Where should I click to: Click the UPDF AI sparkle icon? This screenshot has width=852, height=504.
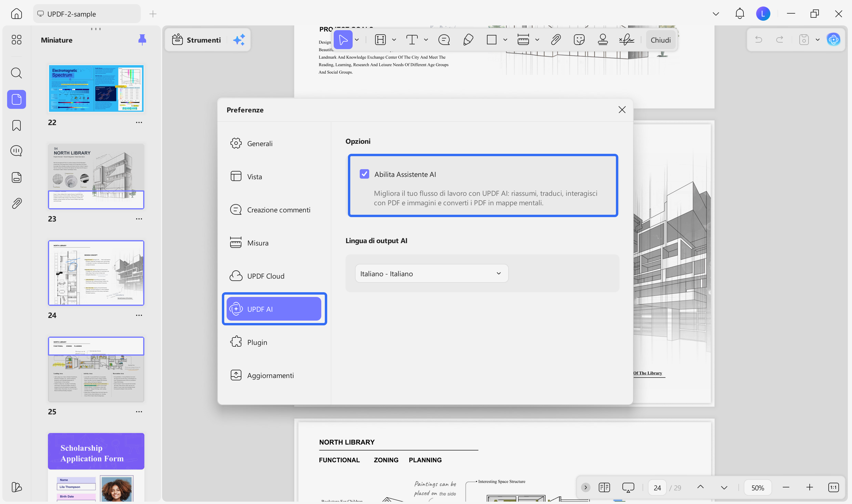(239, 40)
